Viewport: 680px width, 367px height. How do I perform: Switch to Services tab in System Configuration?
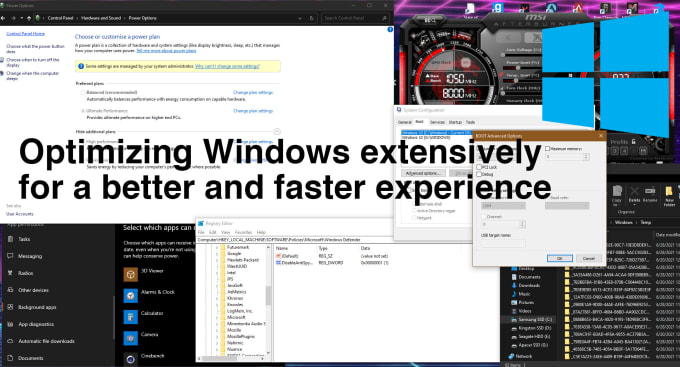coord(437,122)
